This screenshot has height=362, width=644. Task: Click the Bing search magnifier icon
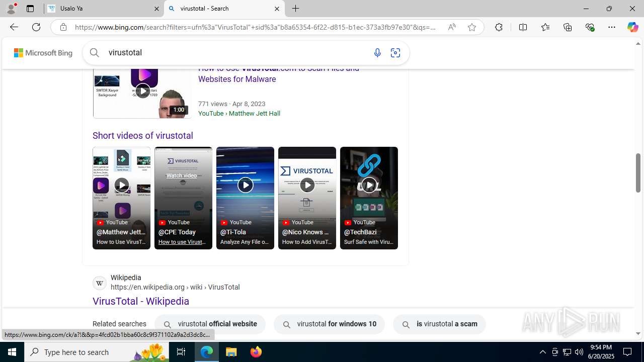click(x=95, y=52)
